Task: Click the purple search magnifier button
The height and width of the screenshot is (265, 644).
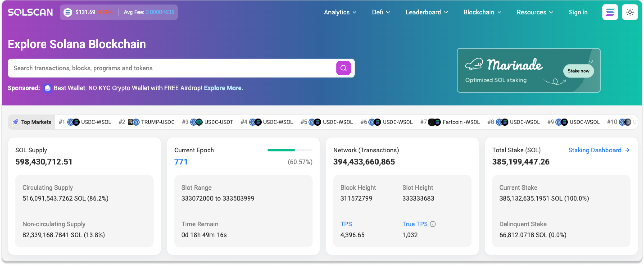Action: click(343, 68)
